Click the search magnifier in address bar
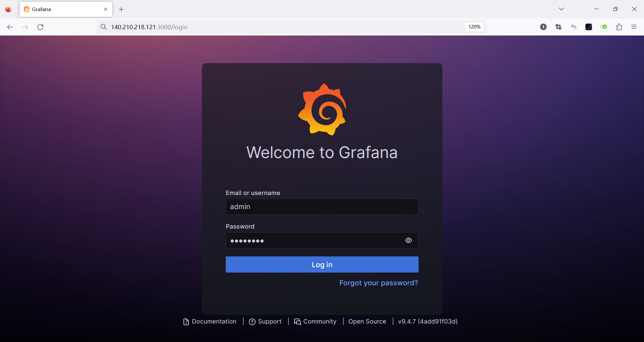Screen dimensions: 644x342 point(104,27)
